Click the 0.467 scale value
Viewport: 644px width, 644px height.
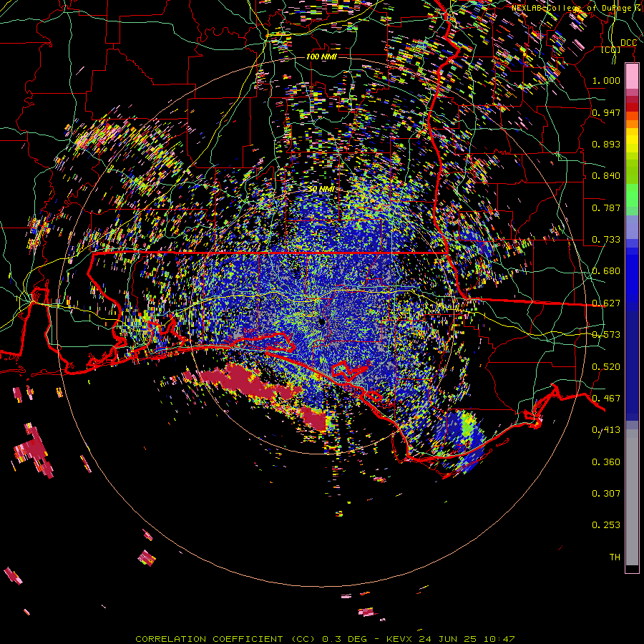(606, 399)
